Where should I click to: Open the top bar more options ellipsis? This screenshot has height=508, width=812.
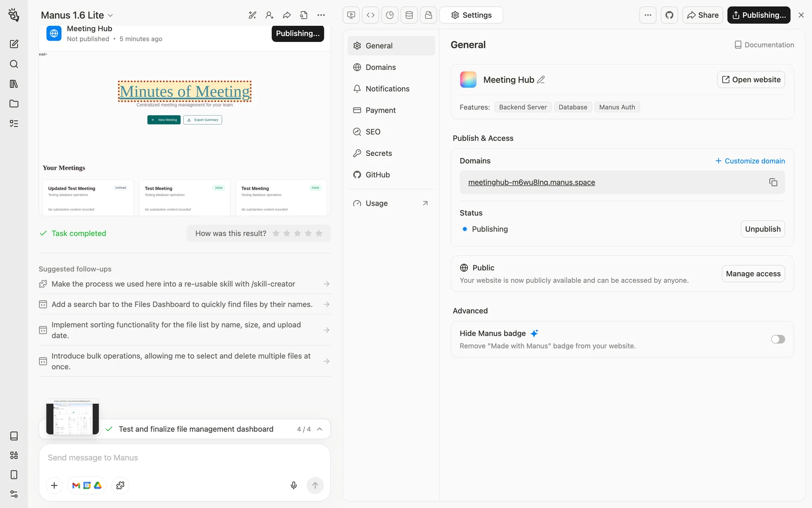tap(647, 15)
